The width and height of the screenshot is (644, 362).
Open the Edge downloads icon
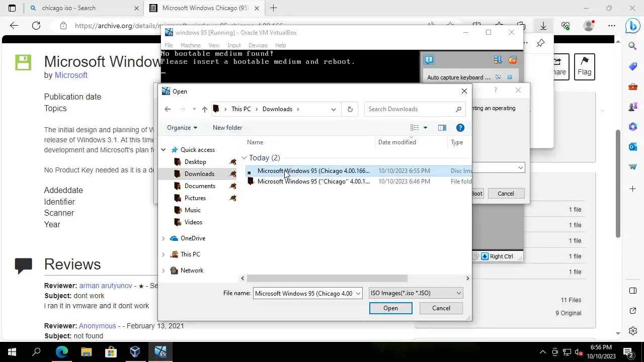click(543, 26)
